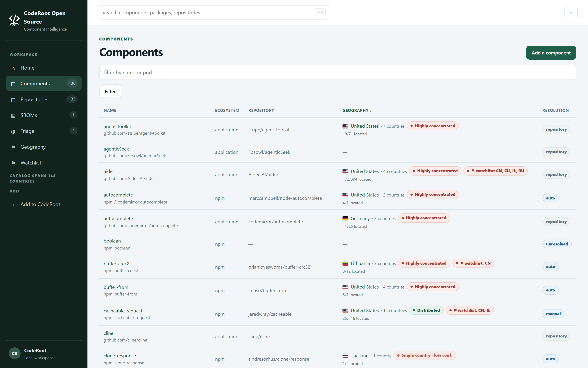
Task: Click the 136 count badge on Components
Action: [x=72, y=83]
